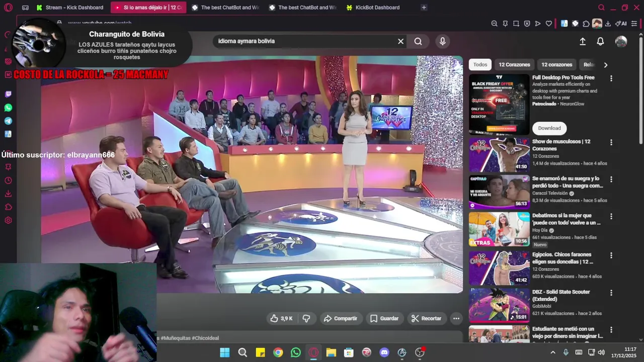This screenshot has width=644, height=362.
Task: Open 'Show de musculosos' video thumbnail
Action: click(499, 155)
